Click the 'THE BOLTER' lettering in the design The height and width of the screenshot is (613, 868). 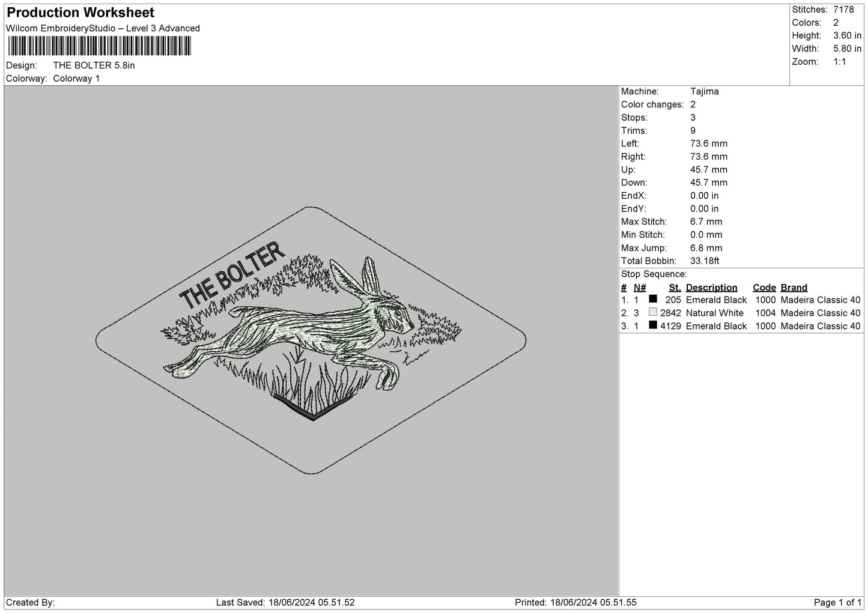click(x=232, y=275)
